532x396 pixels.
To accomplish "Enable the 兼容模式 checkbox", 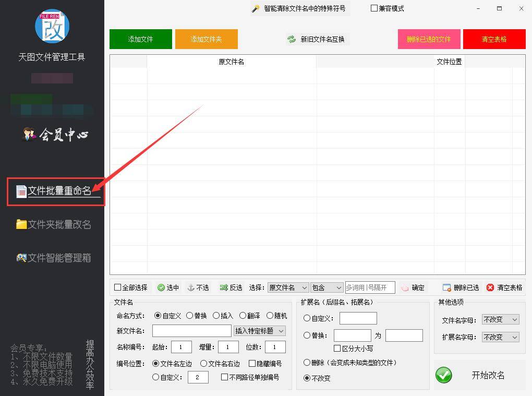I will [x=374, y=8].
